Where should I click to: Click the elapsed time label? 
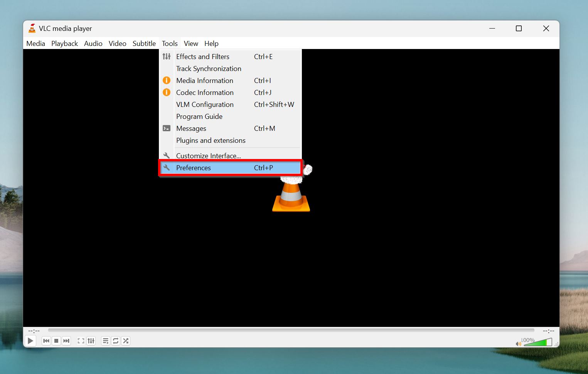tap(34, 331)
